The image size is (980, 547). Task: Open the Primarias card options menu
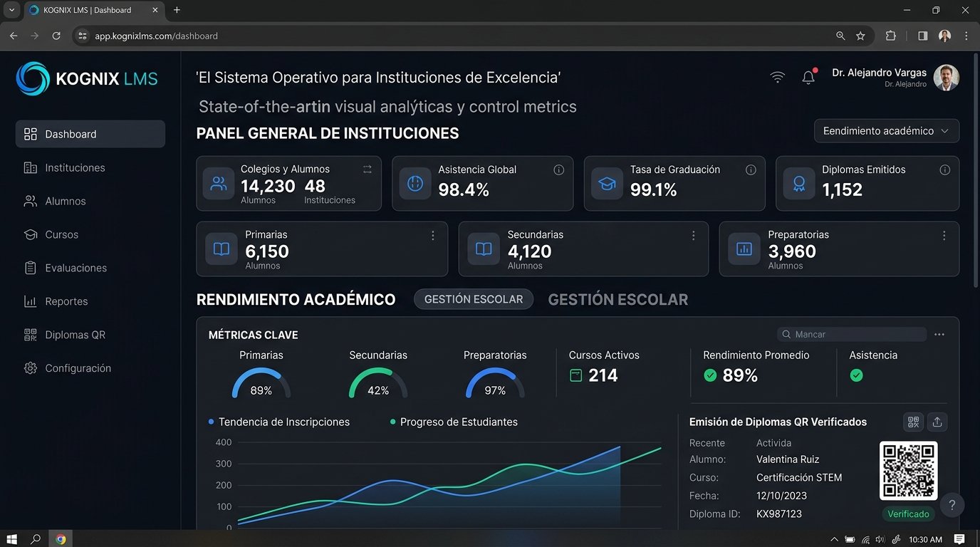point(433,235)
